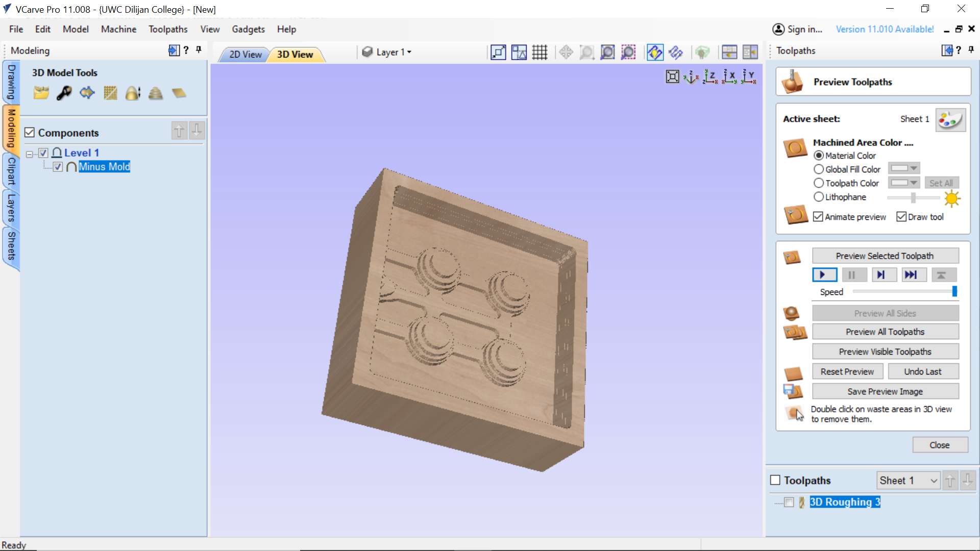Click Preview All Toolpaths button
The width and height of the screenshot is (980, 551).
[x=885, y=332]
